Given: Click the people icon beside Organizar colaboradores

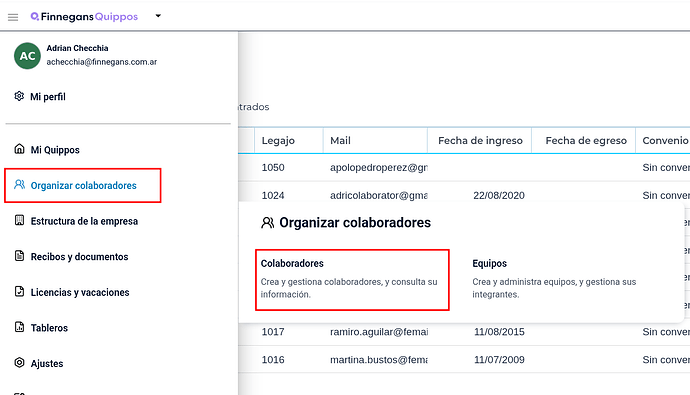Looking at the screenshot, I should (x=19, y=184).
